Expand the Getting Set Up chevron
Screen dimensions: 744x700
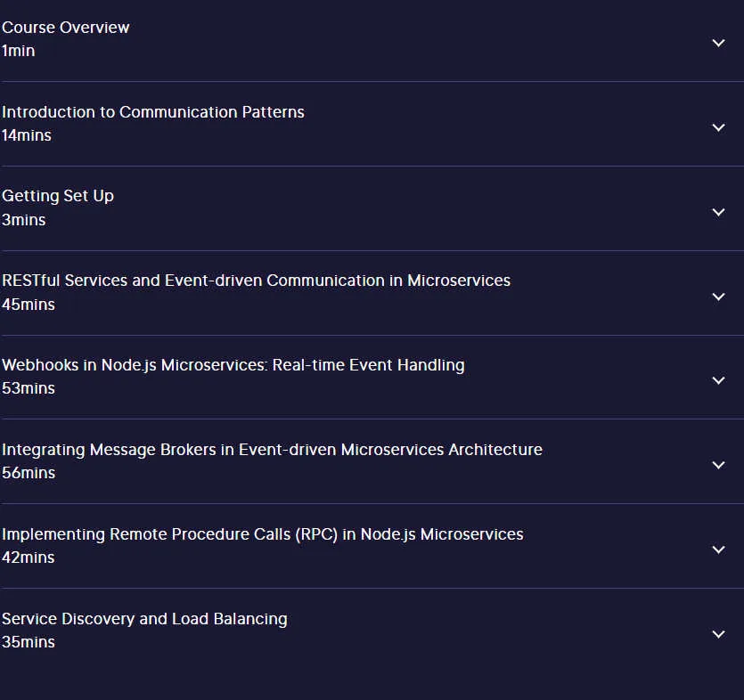pos(718,212)
